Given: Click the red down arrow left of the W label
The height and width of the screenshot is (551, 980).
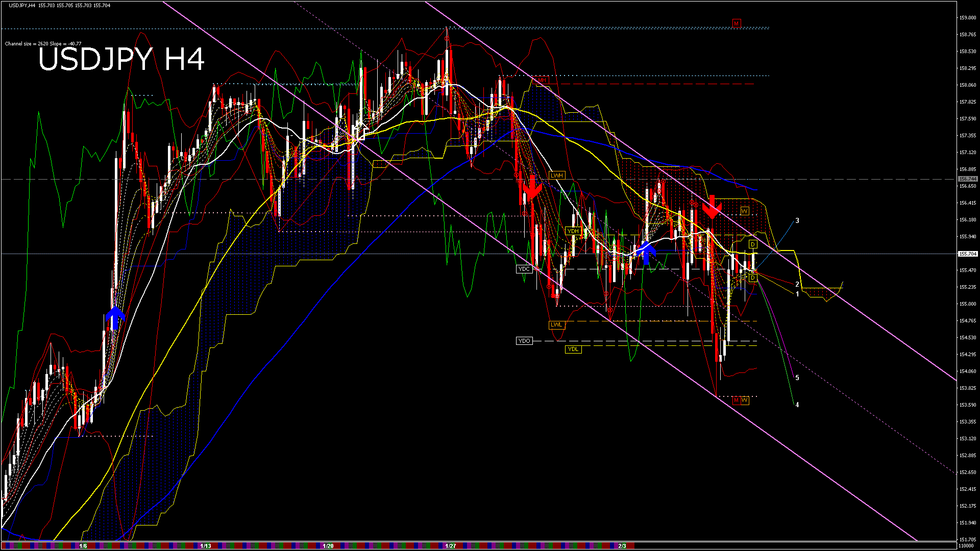Looking at the screenshot, I should [712, 207].
